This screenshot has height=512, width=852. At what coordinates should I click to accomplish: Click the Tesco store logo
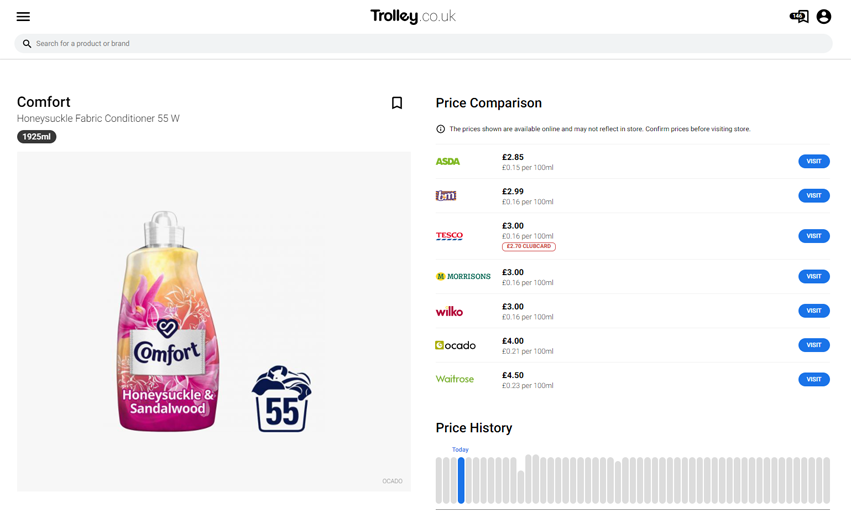(x=449, y=236)
